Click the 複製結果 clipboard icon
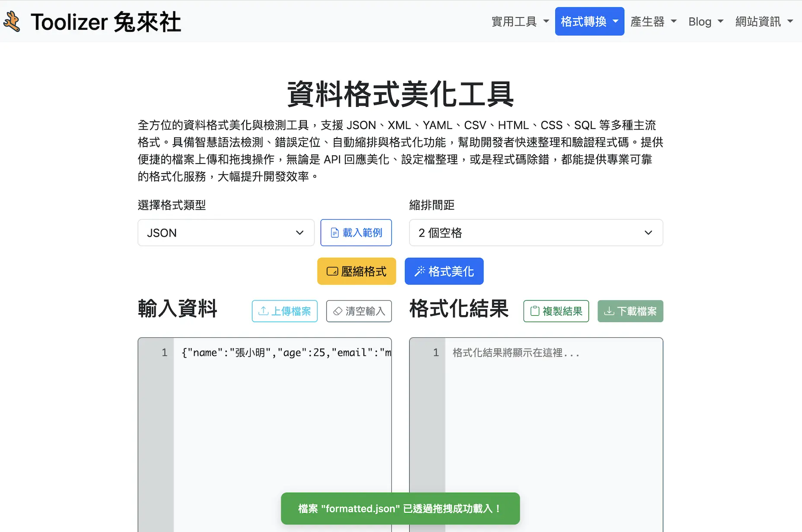Image resolution: width=802 pixels, height=532 pixels. pyautogui.click(x=535, y=310)
